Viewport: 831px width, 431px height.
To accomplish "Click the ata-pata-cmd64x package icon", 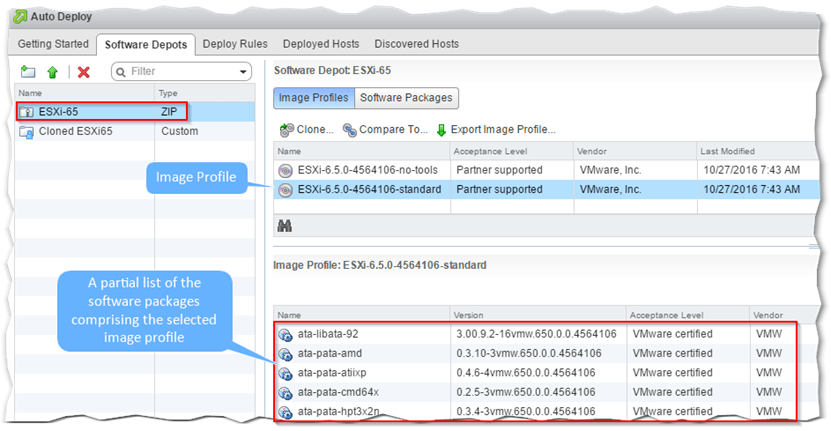I will [x=285, y=393].
